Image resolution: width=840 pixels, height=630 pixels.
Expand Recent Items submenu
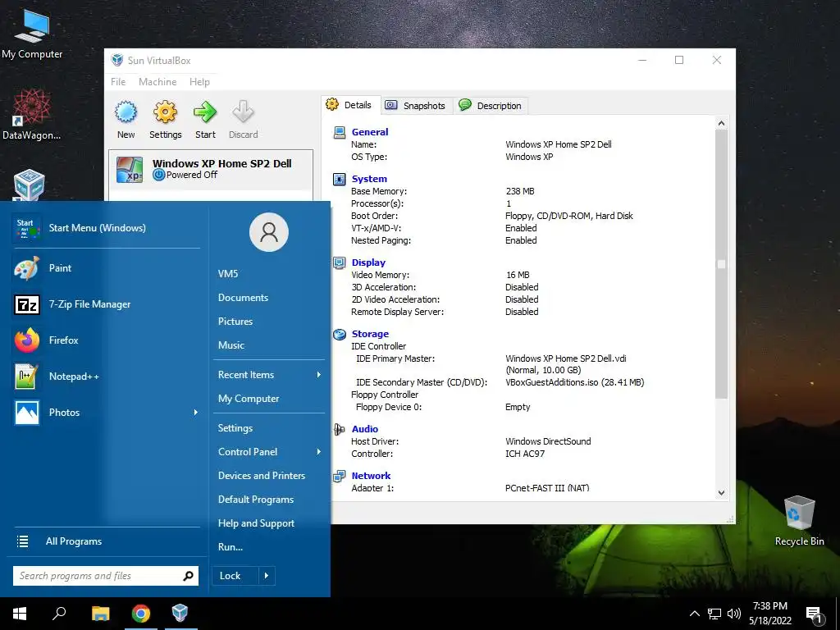pos(319,375)
